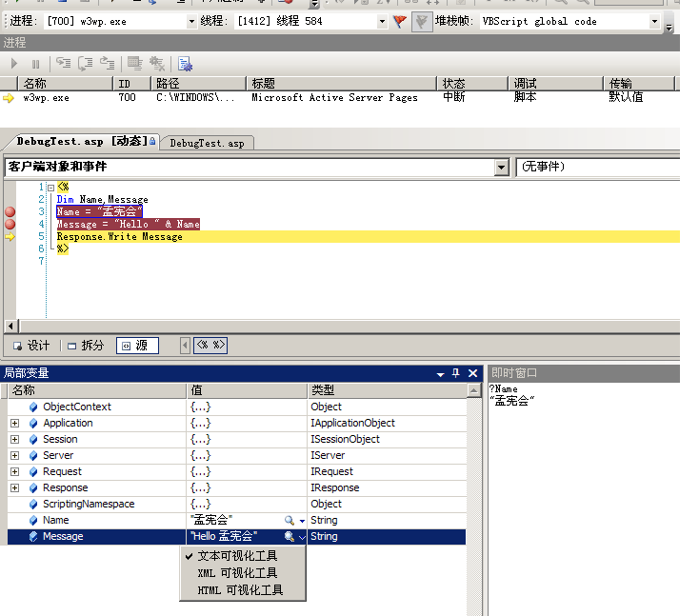Close the Locals variables panel

point(472,373)
